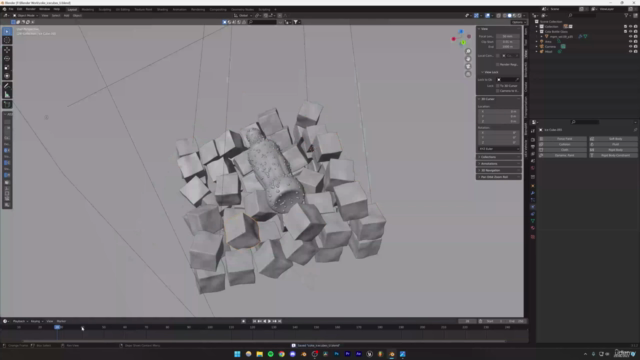
Task: Click the red X axis on navigation gizmo
Action: click(453, 39)
